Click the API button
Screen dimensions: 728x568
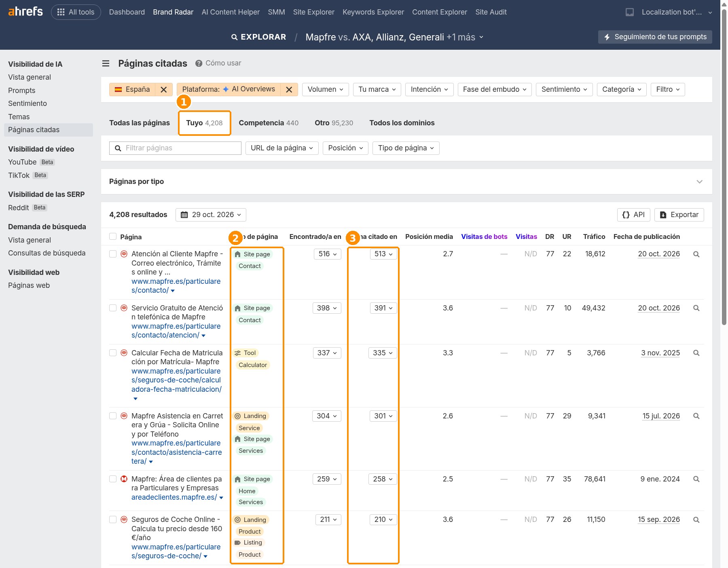coord(633,215)
